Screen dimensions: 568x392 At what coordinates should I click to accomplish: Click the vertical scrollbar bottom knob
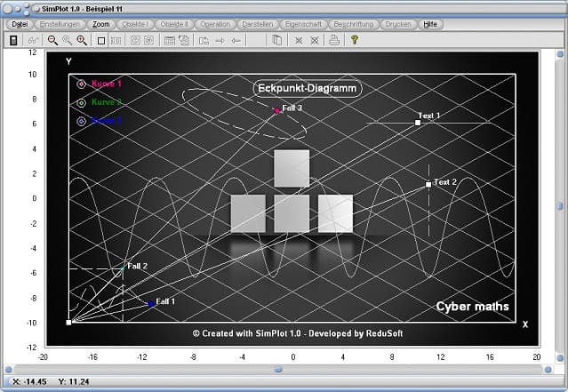[560, 358]
